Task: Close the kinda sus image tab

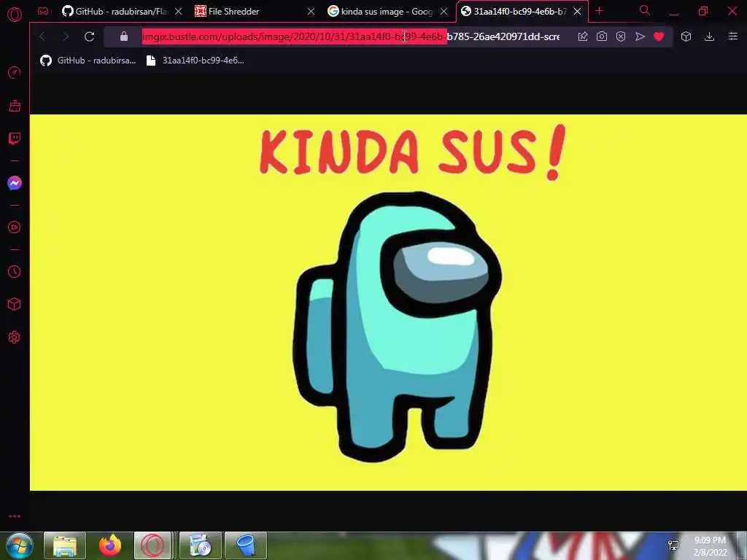Action: tap(444, 12)
